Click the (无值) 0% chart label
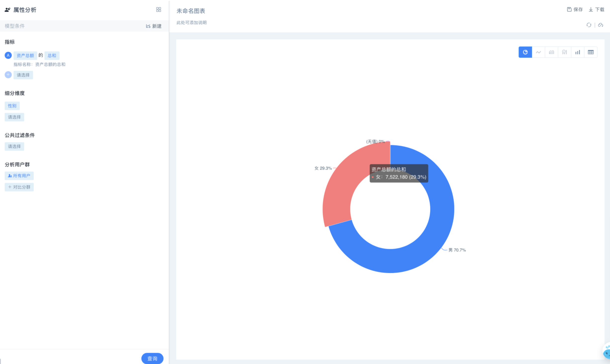The width and height of the screenshot is (610, 364). click(375, 142)
